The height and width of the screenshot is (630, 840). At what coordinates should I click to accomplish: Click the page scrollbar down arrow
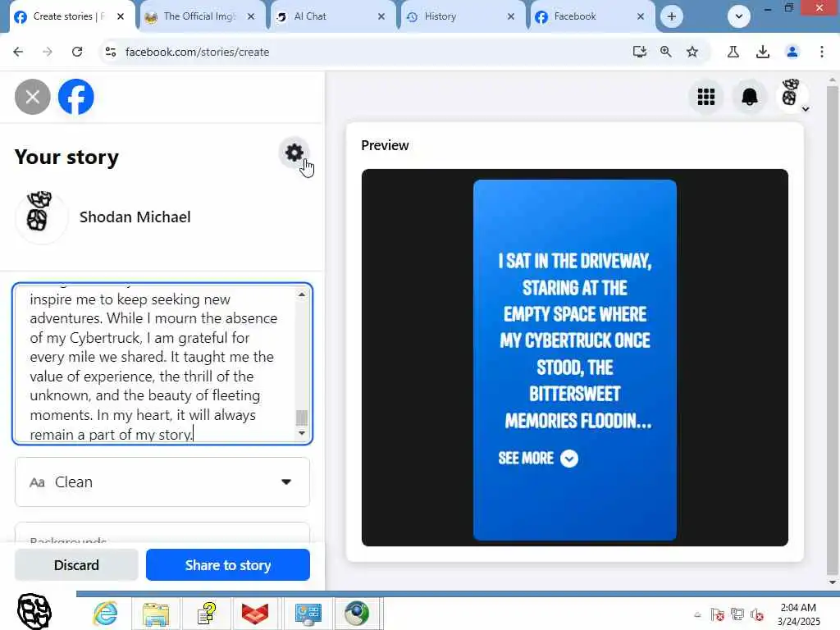(832, 582)
